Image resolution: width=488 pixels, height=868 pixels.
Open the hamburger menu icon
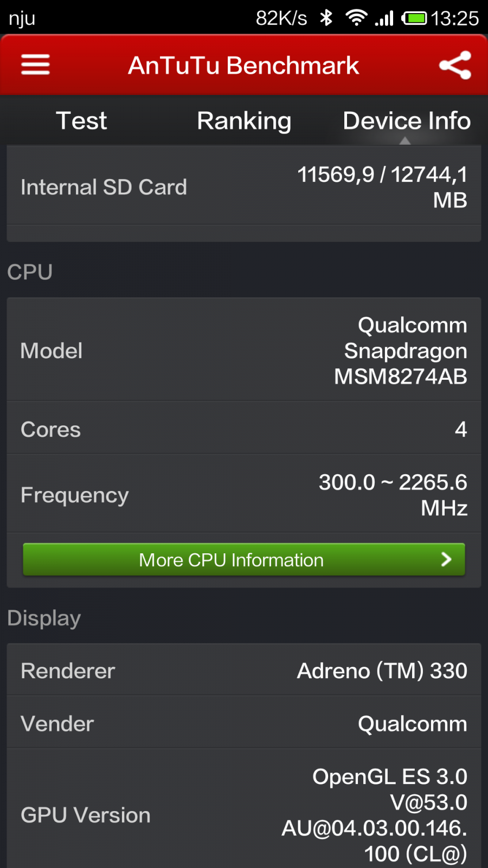point(36,65)
